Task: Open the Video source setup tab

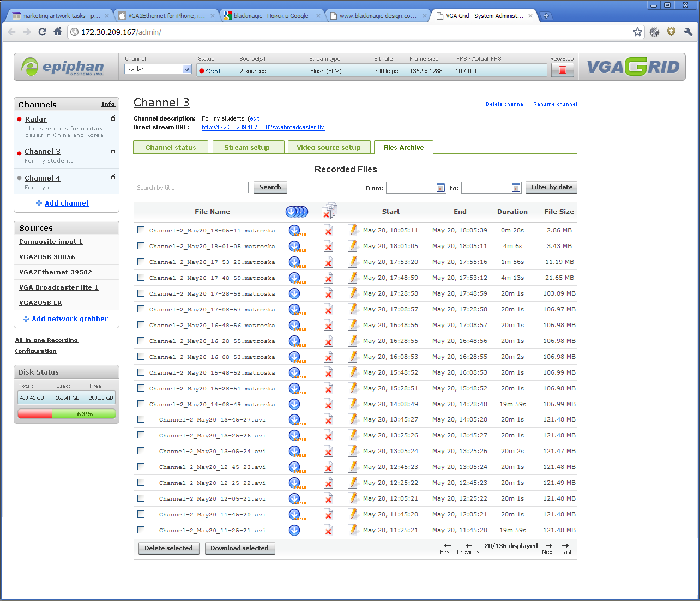Action: point(329,147)
